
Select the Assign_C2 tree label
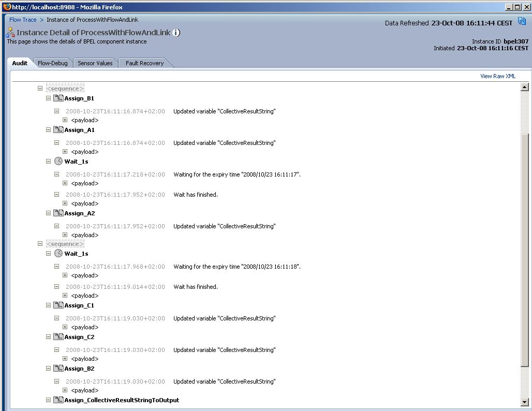(x=79, y=337)
